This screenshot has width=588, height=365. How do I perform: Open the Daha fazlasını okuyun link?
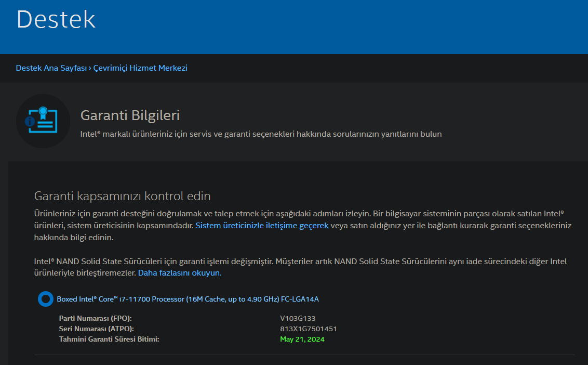tap(180, 273)
